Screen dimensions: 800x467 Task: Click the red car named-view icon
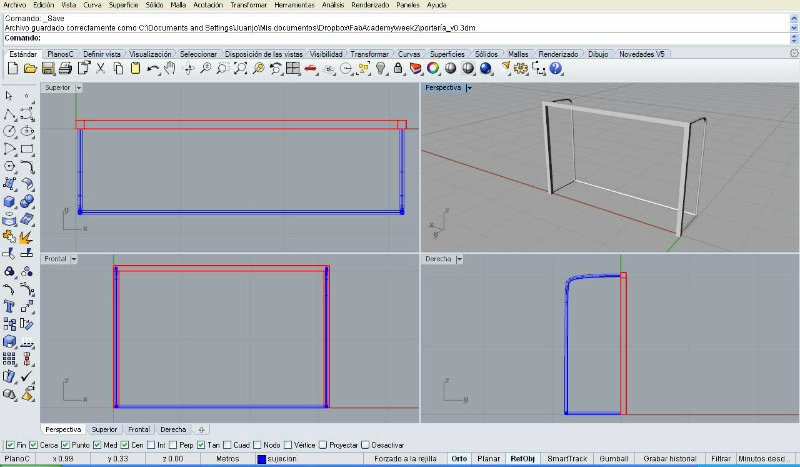pos(310,68)
